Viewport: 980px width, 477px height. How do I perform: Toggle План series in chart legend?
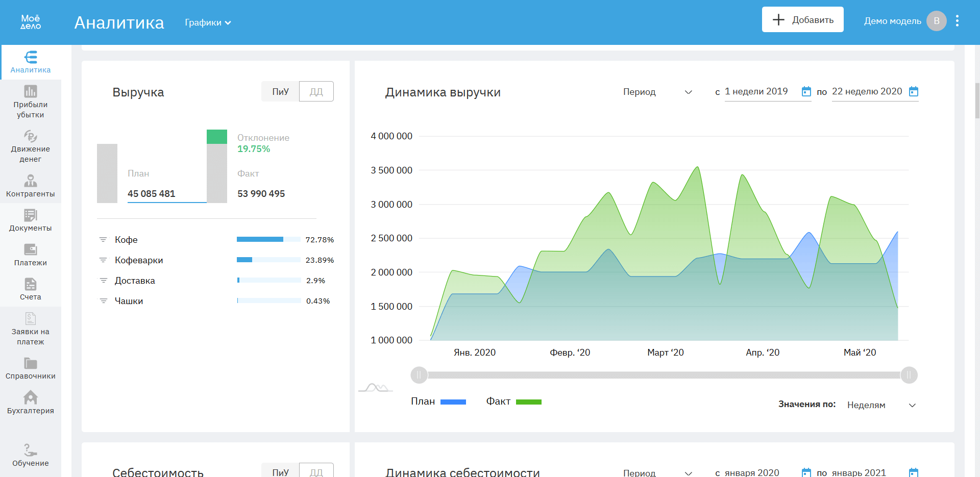point(438,401)
